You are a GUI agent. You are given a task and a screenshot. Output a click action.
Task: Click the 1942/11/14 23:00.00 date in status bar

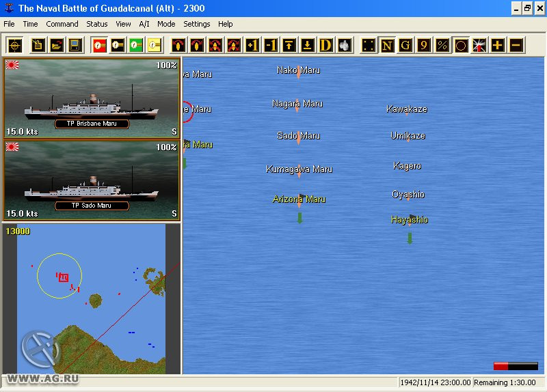pyautogui.click(x=436, y=382)
